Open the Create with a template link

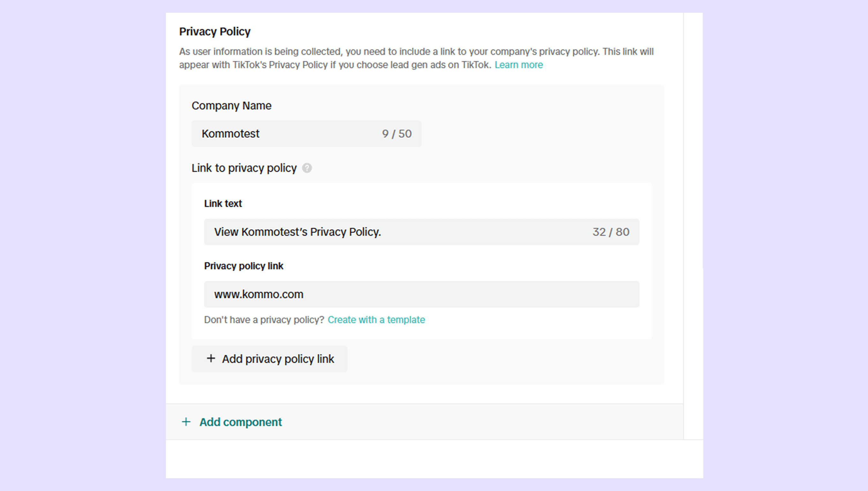[x=376, y=320]
